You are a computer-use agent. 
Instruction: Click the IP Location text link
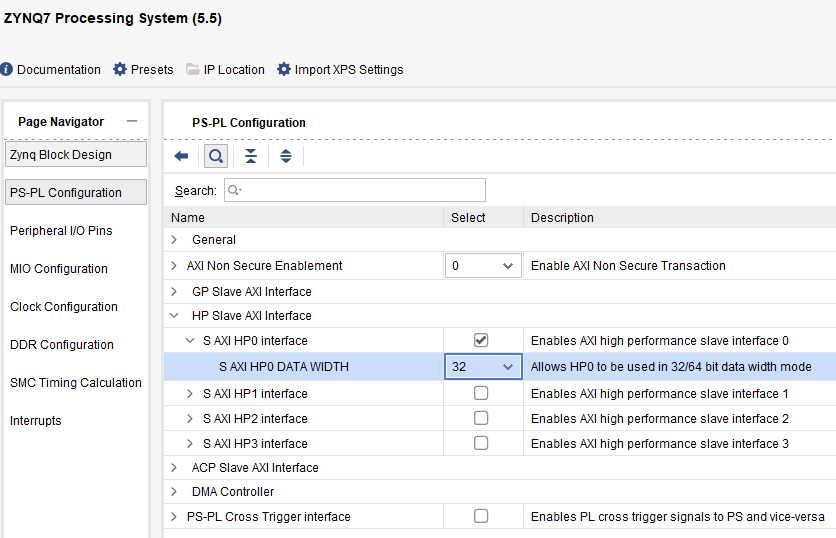[234, 69]
